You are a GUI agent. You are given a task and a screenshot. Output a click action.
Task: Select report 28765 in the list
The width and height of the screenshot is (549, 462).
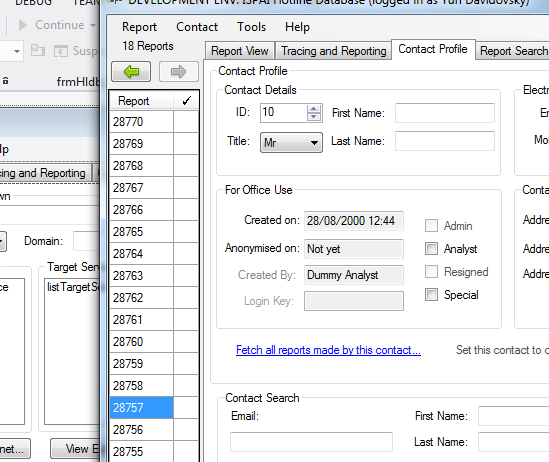[x=141, y=232]
